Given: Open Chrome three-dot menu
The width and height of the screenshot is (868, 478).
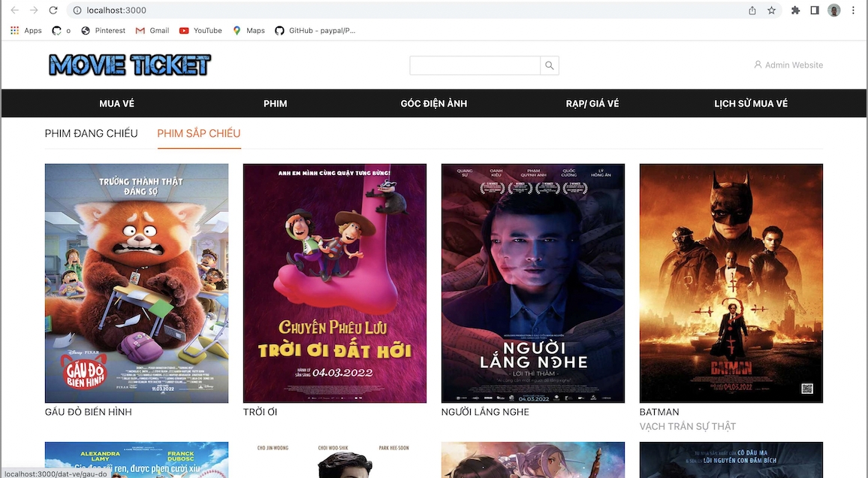Looking at the screenshot, I should [x=853, y=10].
